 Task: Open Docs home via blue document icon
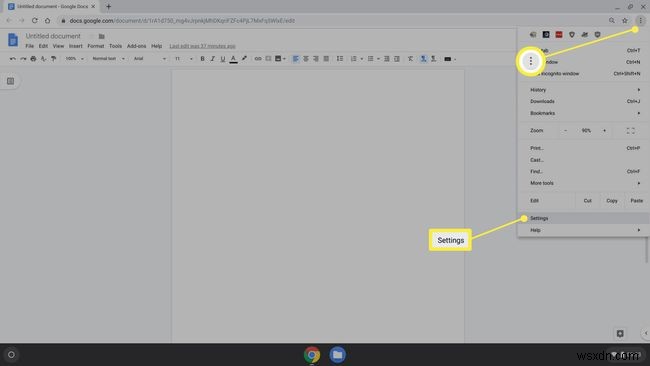13,40
